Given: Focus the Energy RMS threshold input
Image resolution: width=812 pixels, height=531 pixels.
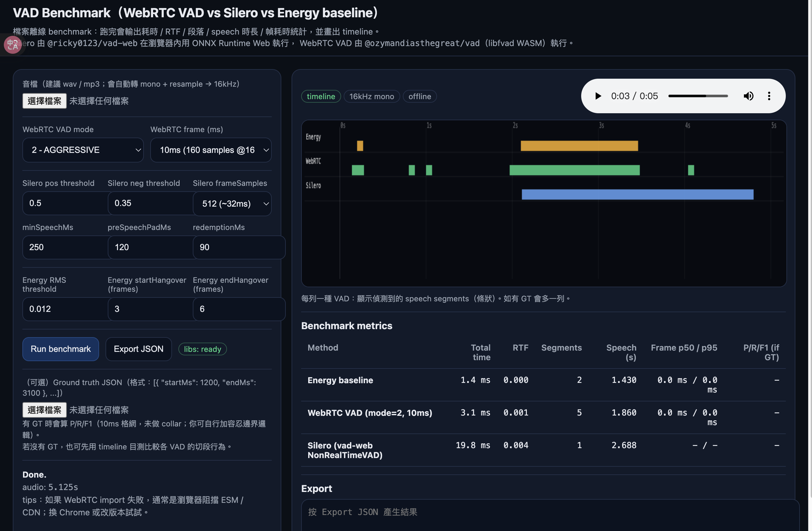Looking at the screenshot, I should click(65, 309).
